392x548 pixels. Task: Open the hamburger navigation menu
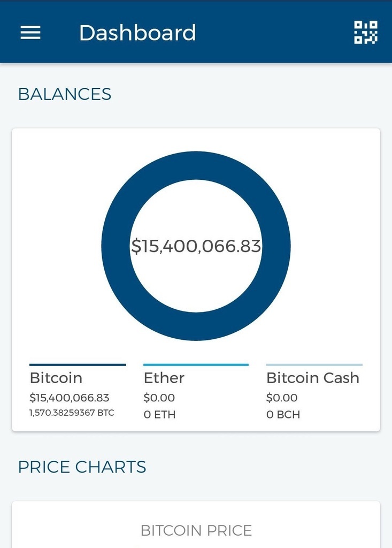point(30,33)
